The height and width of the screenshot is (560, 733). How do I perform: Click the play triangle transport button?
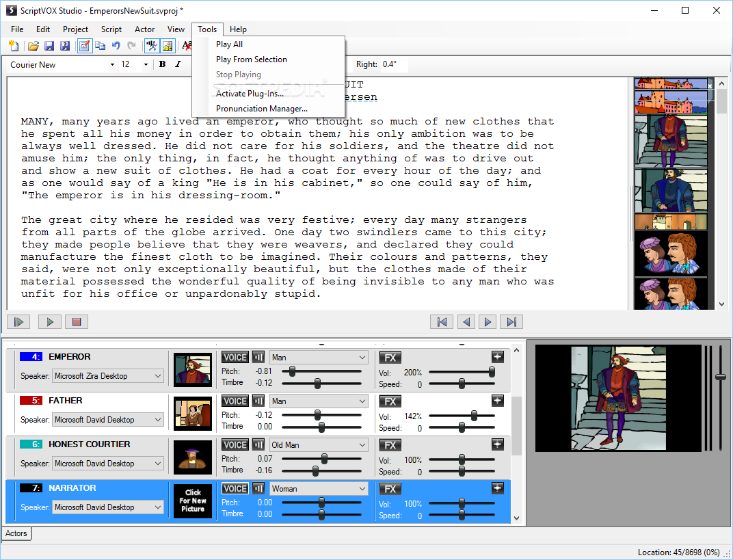[49, 321]
